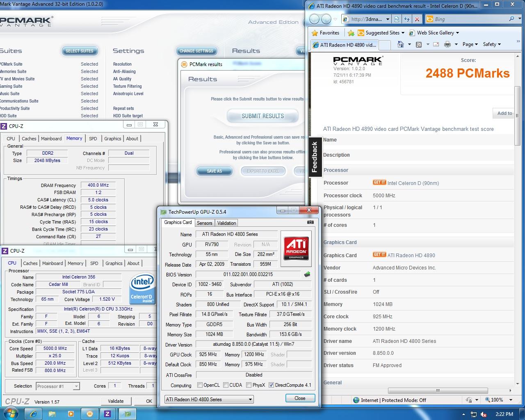Screen dimensions: 525x420
Task: Open the Feedback side tab
Action: click(x=315, y=157)
